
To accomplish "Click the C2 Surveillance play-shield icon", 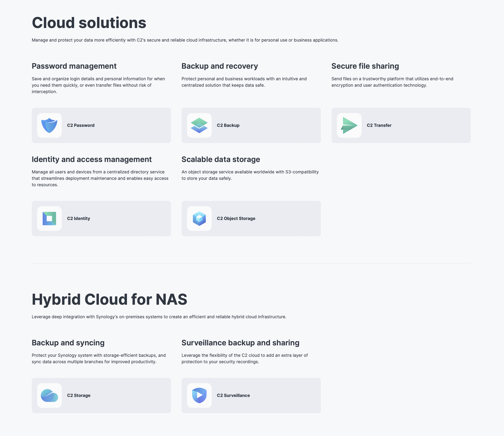I will point(199,395).
